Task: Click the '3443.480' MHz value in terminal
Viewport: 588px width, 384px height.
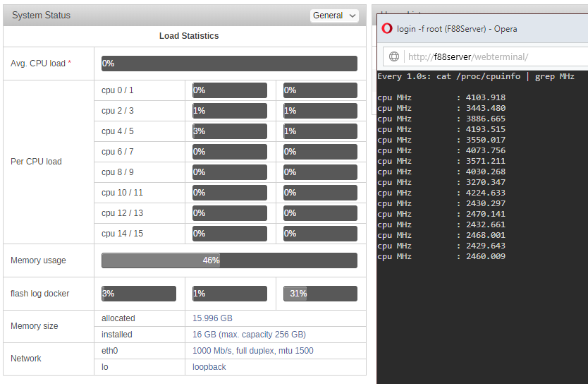Action: (485, 108)
